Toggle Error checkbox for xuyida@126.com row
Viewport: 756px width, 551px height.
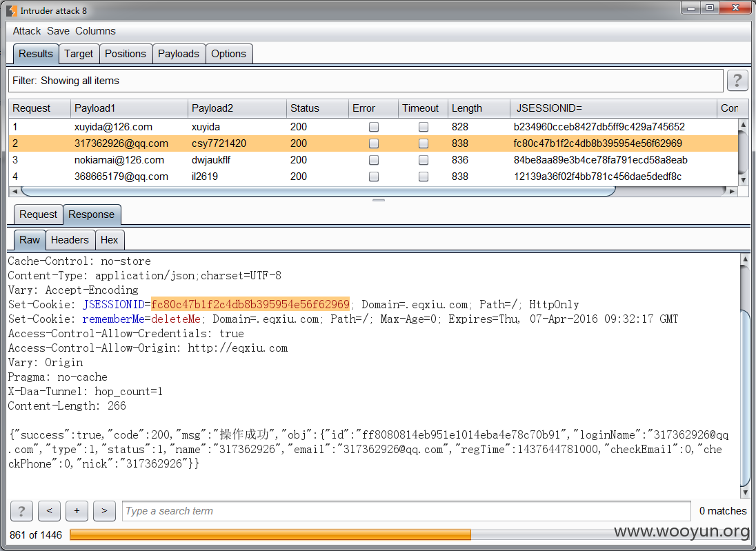point(374,127)
